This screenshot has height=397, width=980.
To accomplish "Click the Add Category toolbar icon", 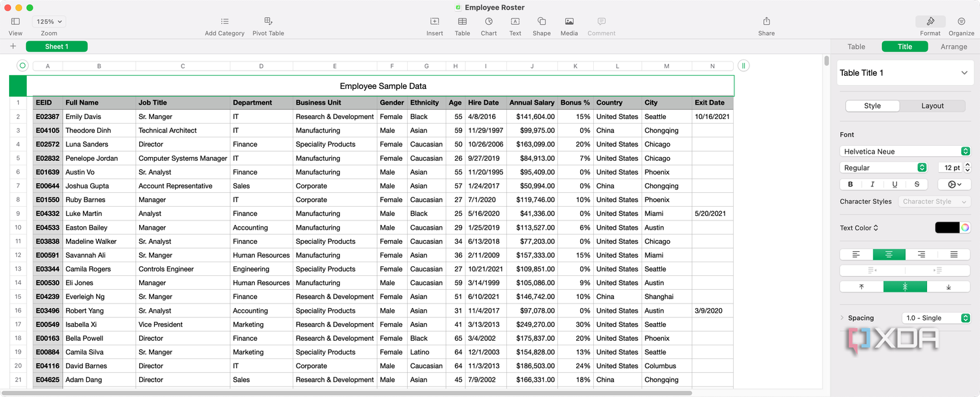I will [225, 22].
